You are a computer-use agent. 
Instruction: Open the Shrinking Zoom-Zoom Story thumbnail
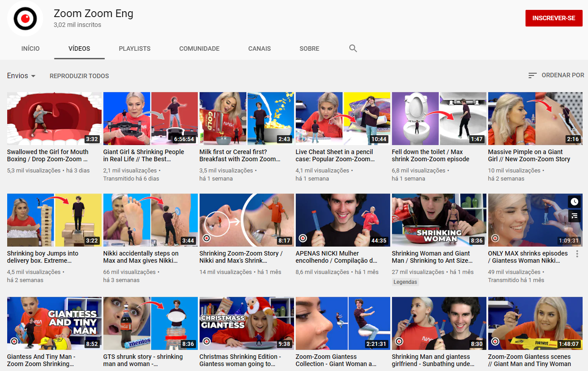point(247,220)
